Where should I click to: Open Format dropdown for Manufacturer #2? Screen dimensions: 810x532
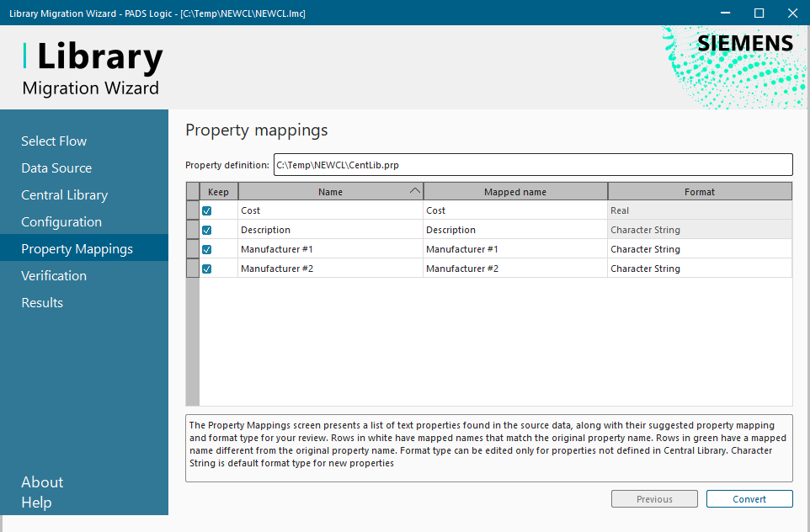point(699,269)
